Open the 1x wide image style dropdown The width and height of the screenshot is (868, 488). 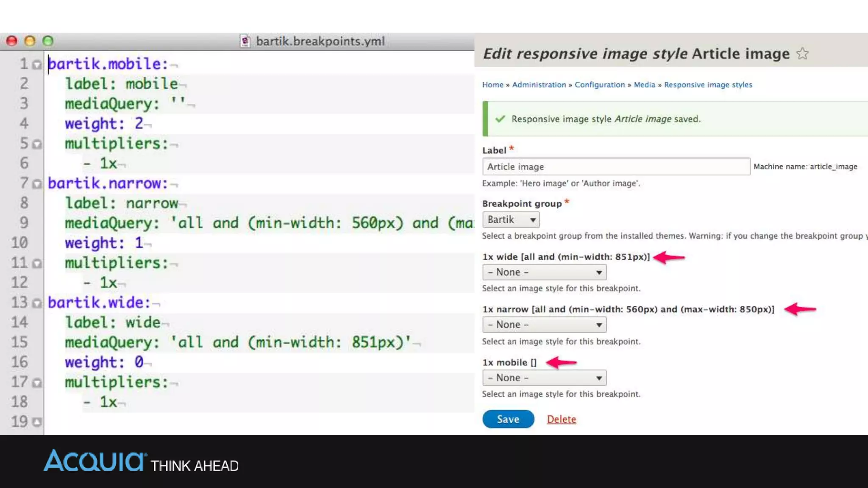[544, 272]
